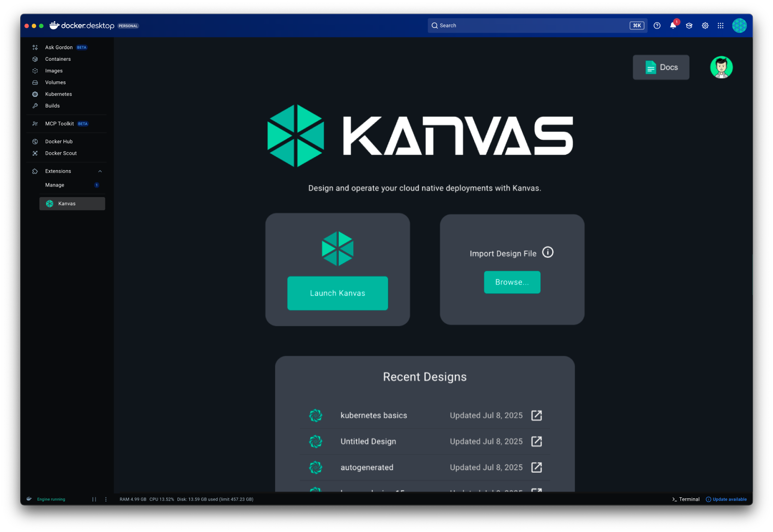The image size is (773, 532).
Task: Click the Browse... button
Action: click(x=512, y=282)
